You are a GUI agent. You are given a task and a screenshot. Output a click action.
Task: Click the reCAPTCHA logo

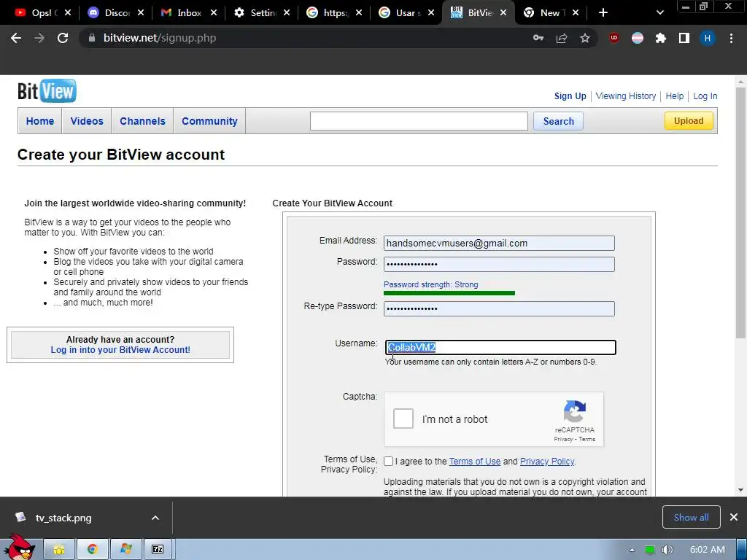tap(575, 411)
